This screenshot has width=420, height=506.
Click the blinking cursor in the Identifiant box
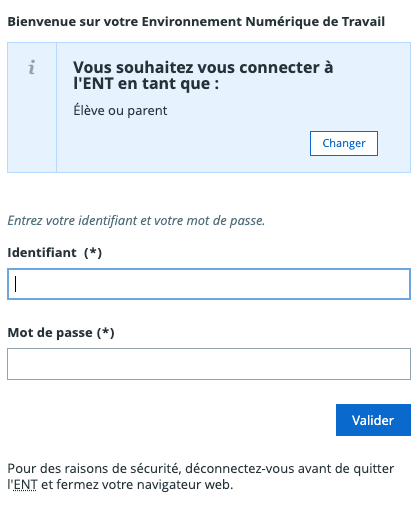click(15, 284)
